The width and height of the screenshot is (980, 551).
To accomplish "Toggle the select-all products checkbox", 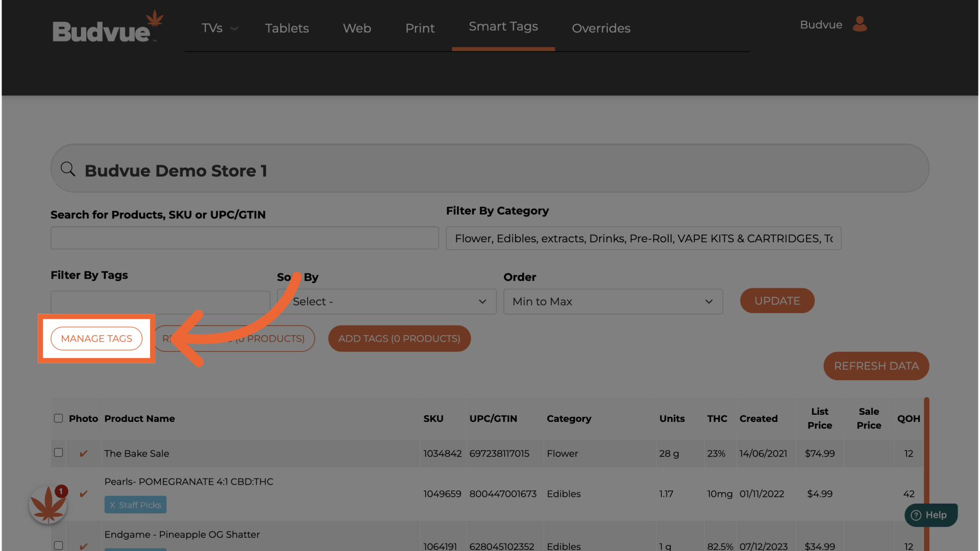I will [58, 418].
